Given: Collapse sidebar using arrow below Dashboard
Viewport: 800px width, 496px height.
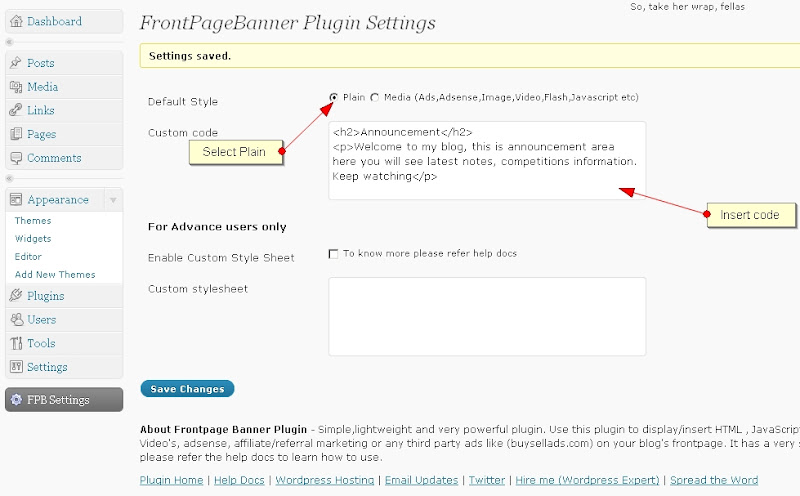Looking at the screenshot, I should [x=9, y=42].
